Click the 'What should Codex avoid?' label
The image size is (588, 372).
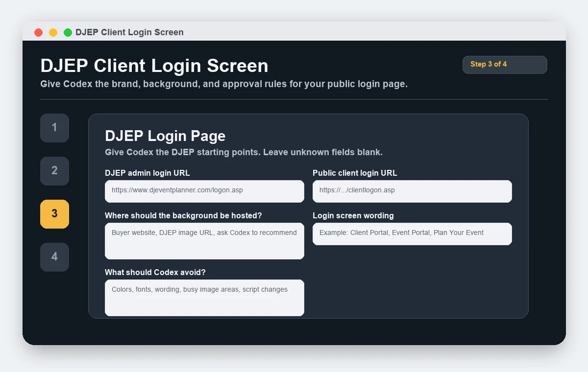point(155,272)
